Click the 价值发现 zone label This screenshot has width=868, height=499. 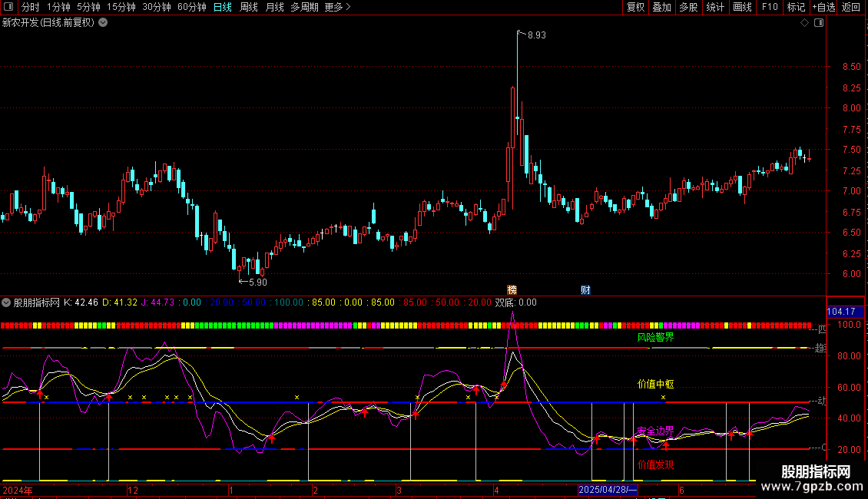point(655,464)
